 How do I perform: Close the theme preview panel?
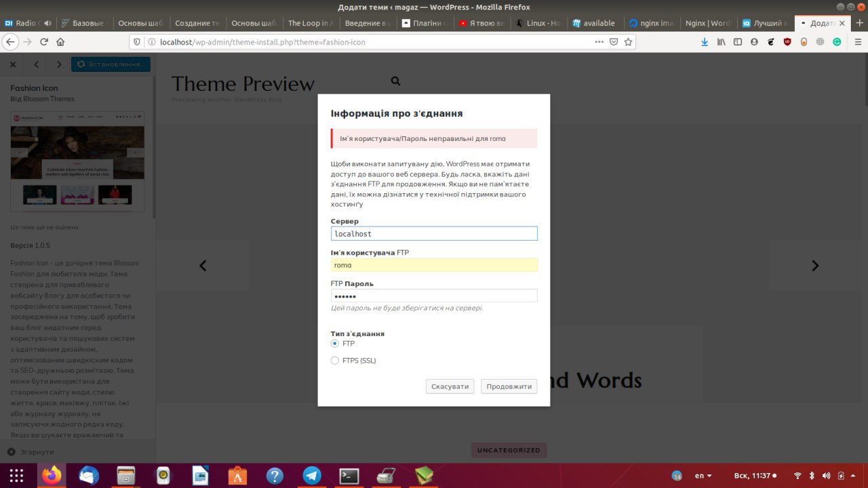(x=12, y=64)
